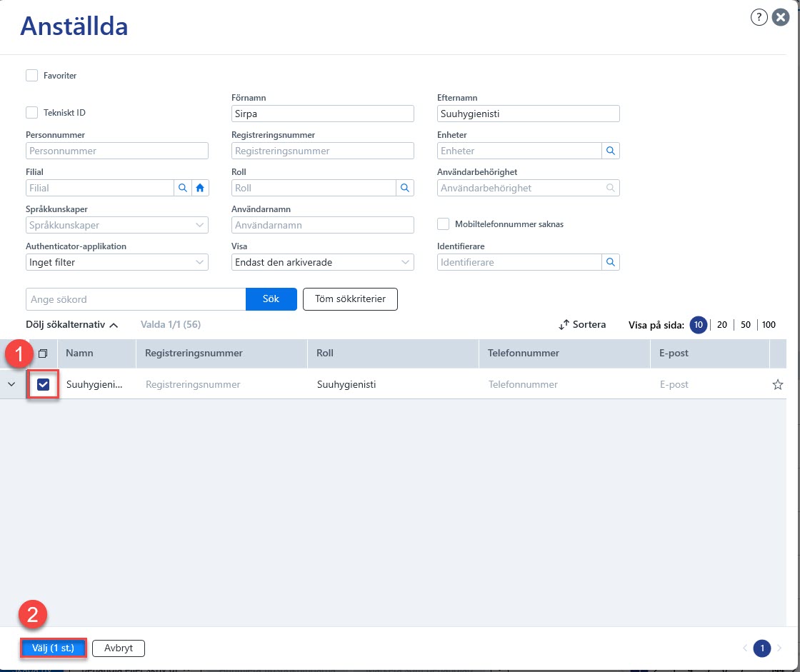Open the help question mark icon
800x672 pixels.
[x=759, y=17]
